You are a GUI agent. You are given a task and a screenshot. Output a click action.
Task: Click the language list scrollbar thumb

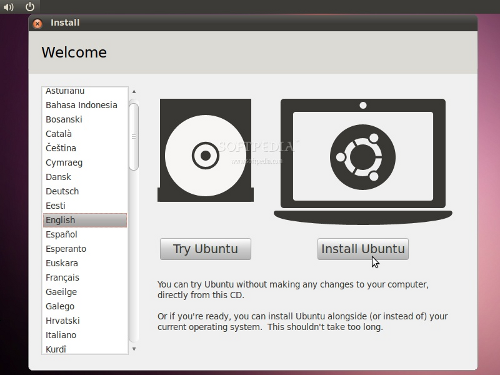click(134, 137)
